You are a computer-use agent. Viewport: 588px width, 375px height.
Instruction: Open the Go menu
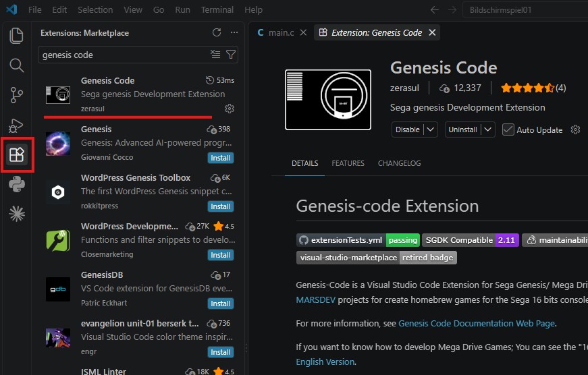click(x=159, y=9)
